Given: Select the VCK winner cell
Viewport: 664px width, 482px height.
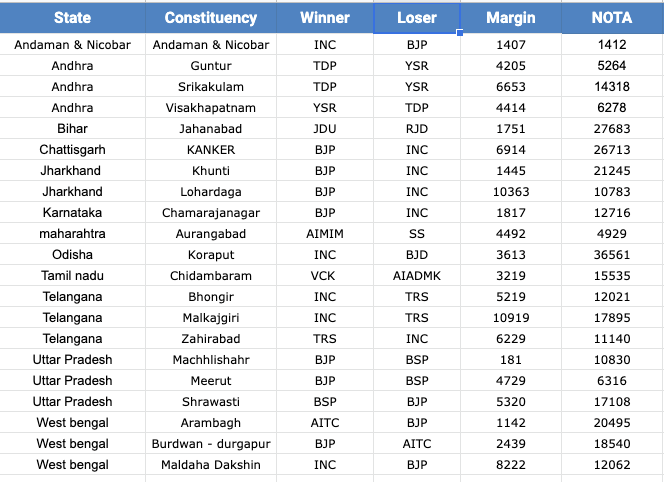Looking at the screenshot, I should pos(325,276).
